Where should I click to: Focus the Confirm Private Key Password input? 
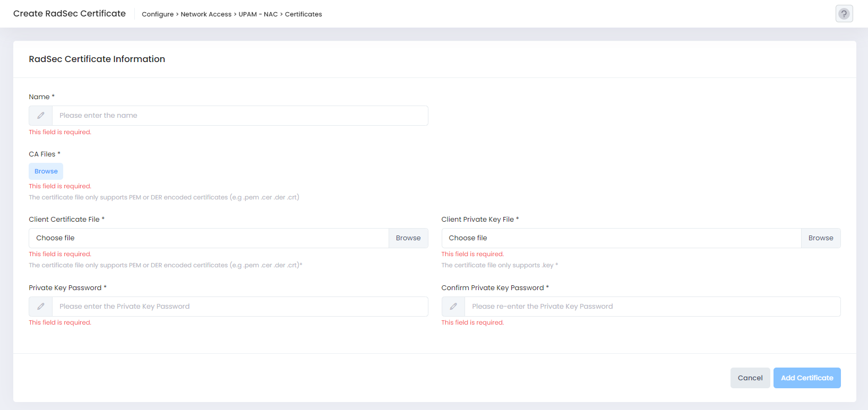click(x=652, y=307)
